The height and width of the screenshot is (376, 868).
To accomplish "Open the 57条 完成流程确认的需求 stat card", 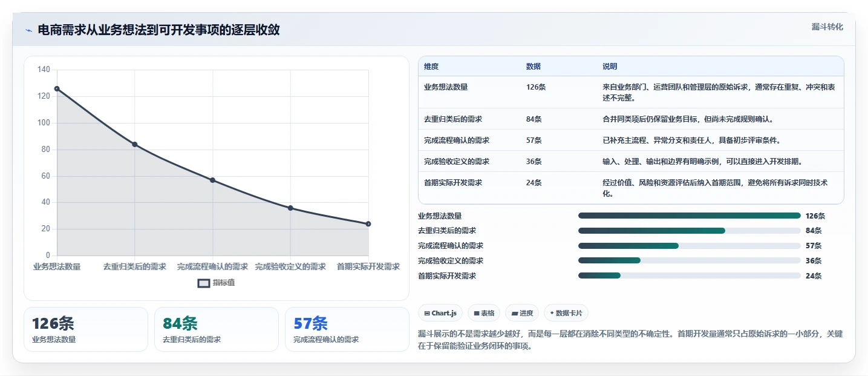I will point(347,329).
